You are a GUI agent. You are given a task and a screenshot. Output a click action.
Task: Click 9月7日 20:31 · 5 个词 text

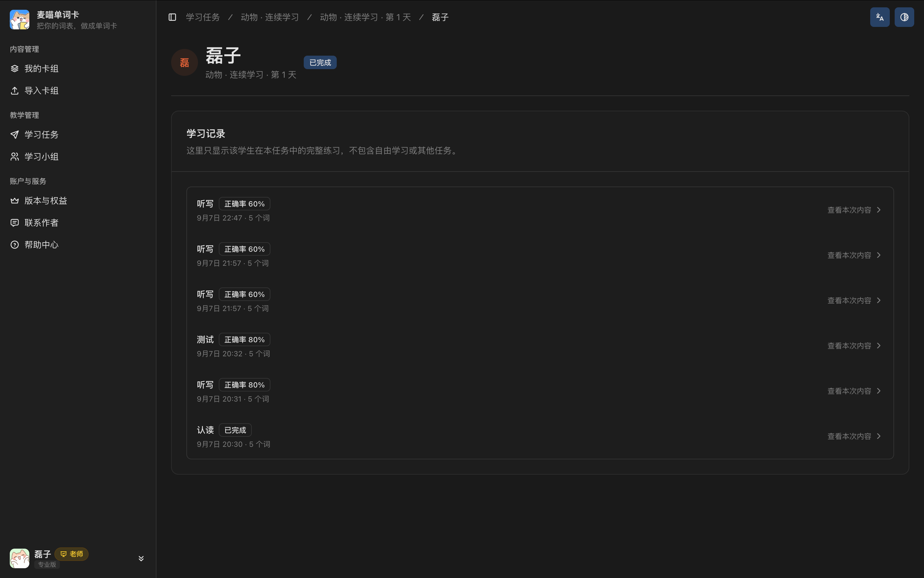(233, 399)
